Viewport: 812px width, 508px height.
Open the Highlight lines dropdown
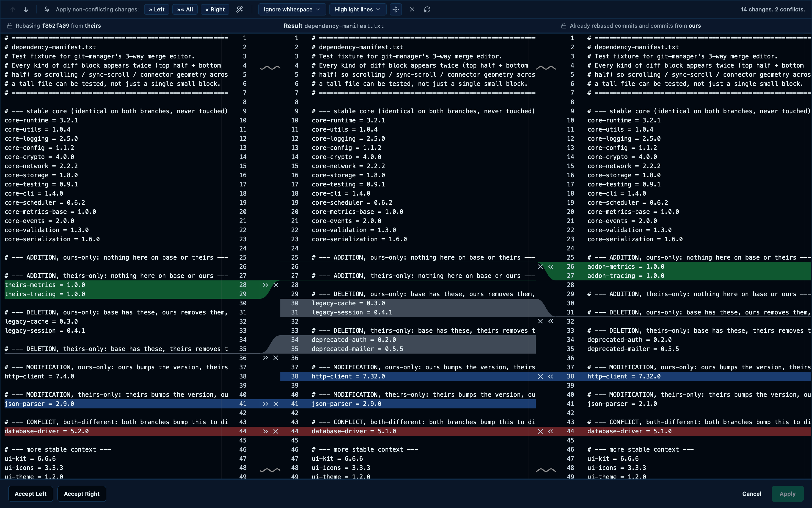pos(358,9)
